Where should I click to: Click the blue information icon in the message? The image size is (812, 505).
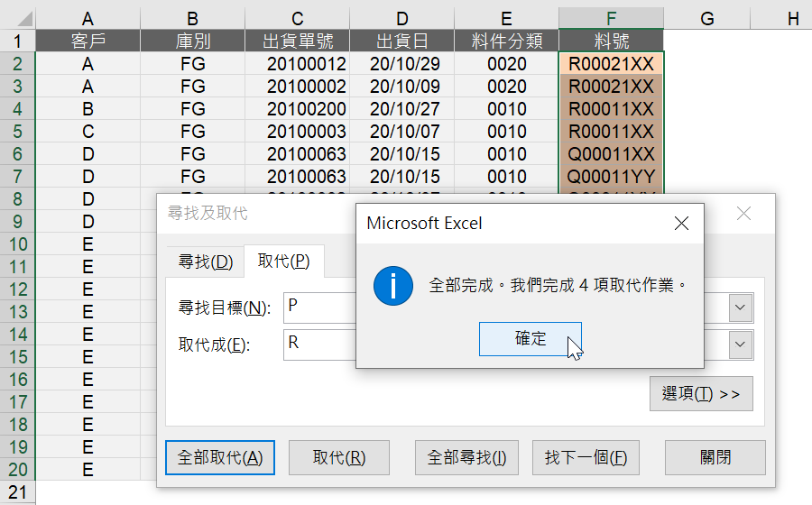pyautogui.click(x=393, y=286)
